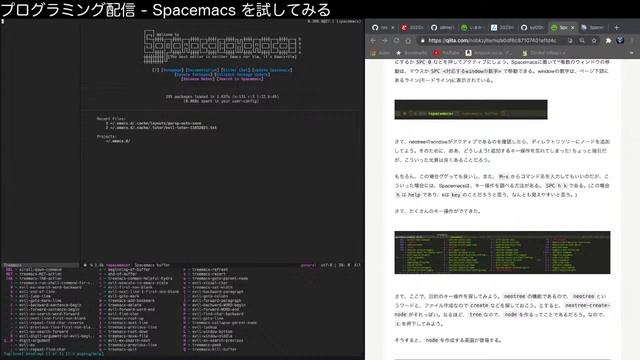This screenshot has height=360, width=640.
Task: Click treemacs-peek entry in which-key
Action: [207, 345]
